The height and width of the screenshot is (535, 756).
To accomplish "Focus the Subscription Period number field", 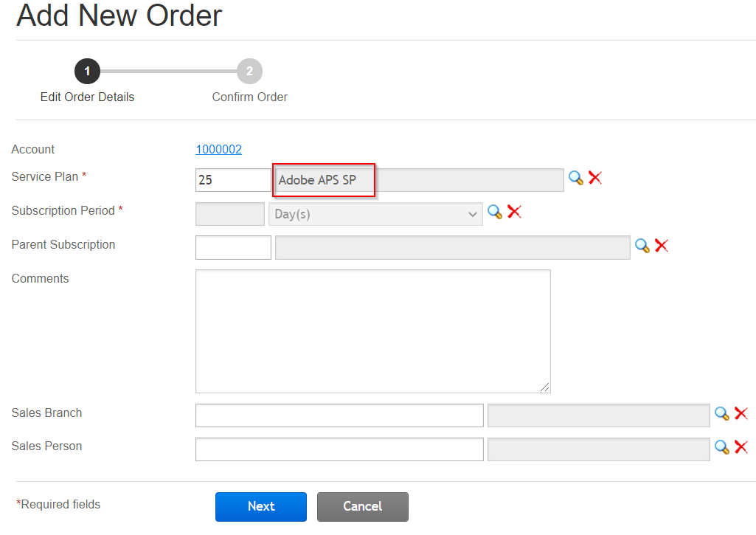I will 230,214.
